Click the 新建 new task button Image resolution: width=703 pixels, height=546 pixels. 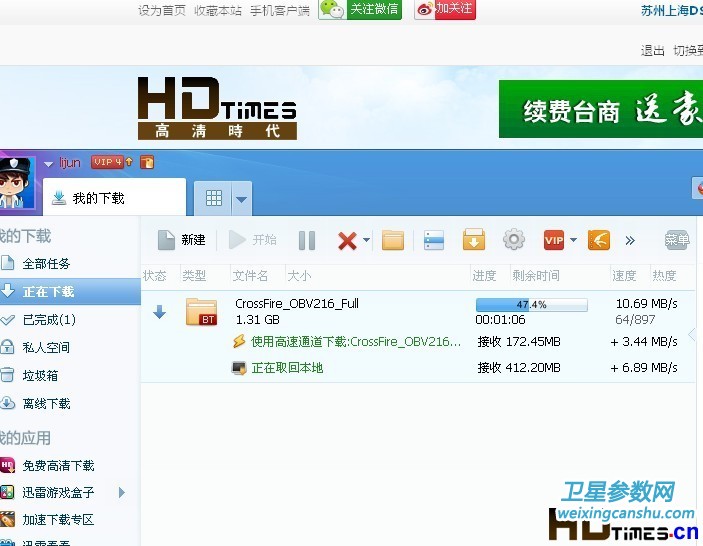point(181,240)
